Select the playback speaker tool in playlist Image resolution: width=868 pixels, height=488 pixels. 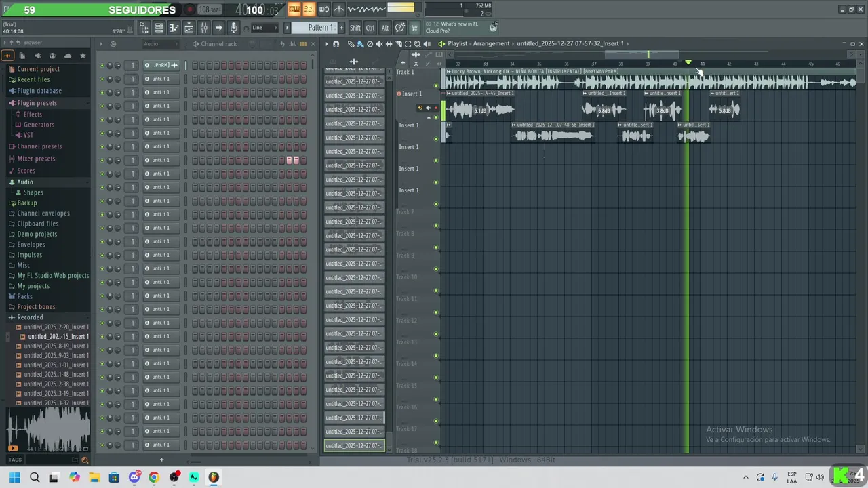coord(427,43)
